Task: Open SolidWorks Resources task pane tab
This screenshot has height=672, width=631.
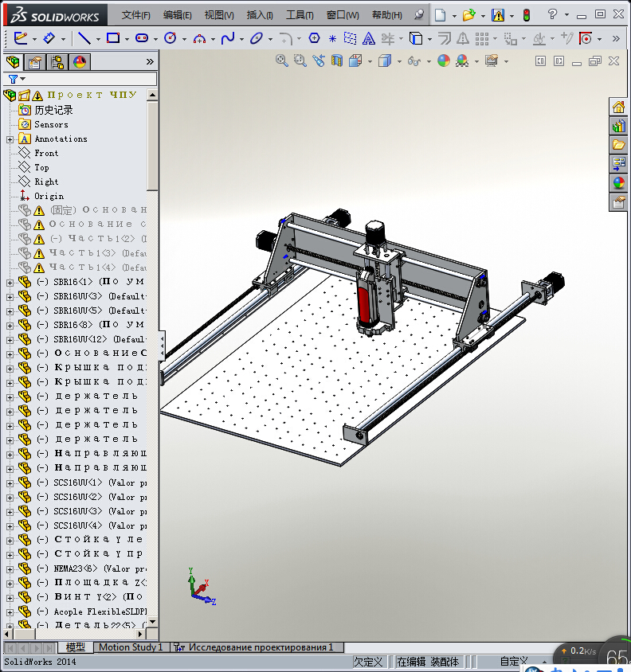Action: tap(618, 107)
